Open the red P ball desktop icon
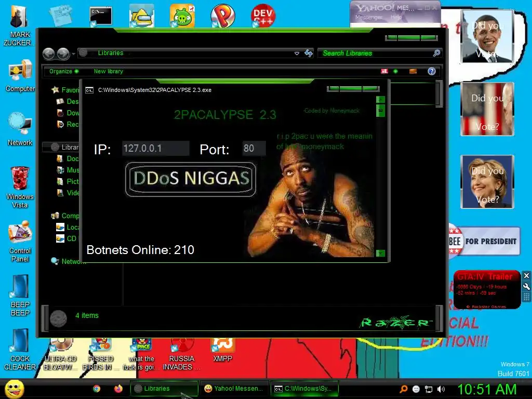 (222, 16)
